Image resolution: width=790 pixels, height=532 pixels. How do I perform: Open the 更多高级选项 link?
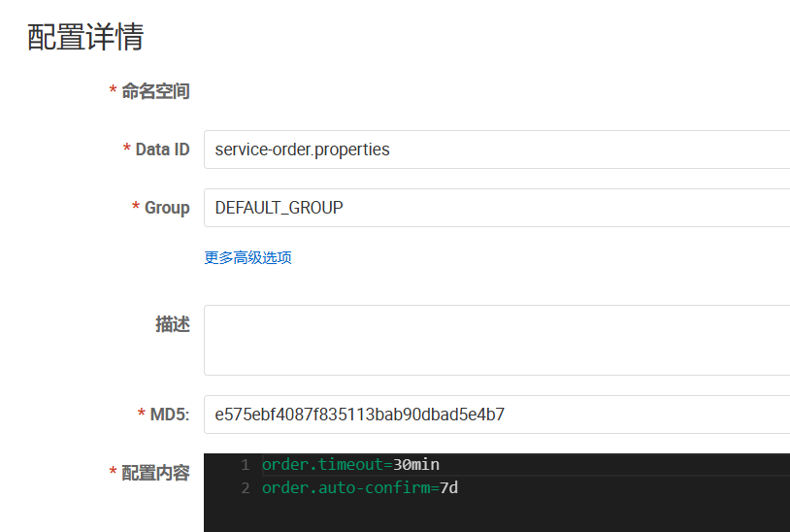[x=247, y=258]
